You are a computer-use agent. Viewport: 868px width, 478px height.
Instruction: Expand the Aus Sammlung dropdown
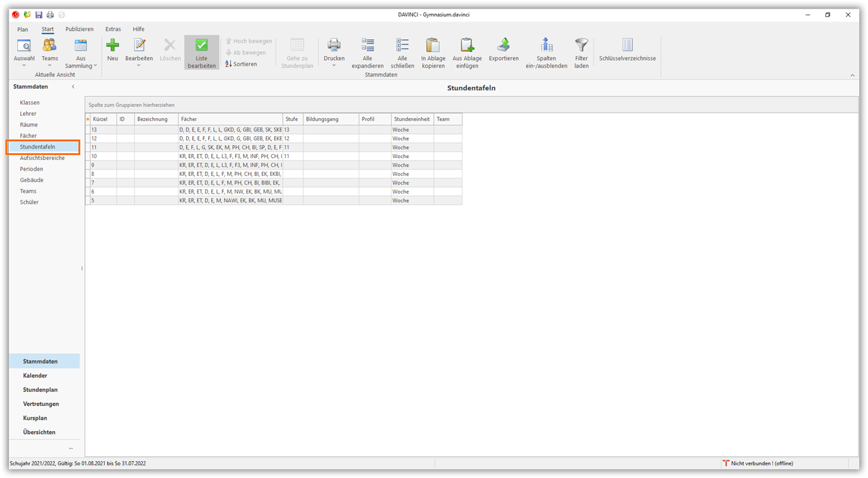[x=96, y=66]
